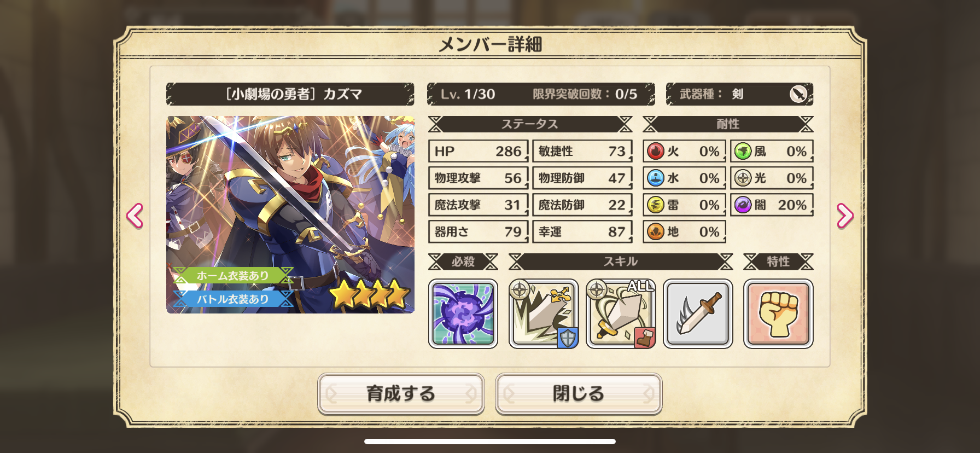This screenshot has width=980, height=453.
Task: Go to previous member with left arrow
Action: [135, 216]
